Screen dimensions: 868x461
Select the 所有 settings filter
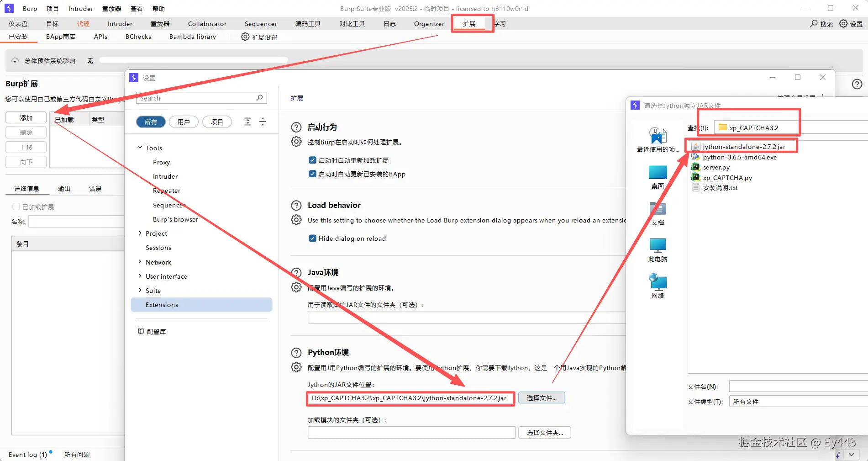[x=151, y=122]
